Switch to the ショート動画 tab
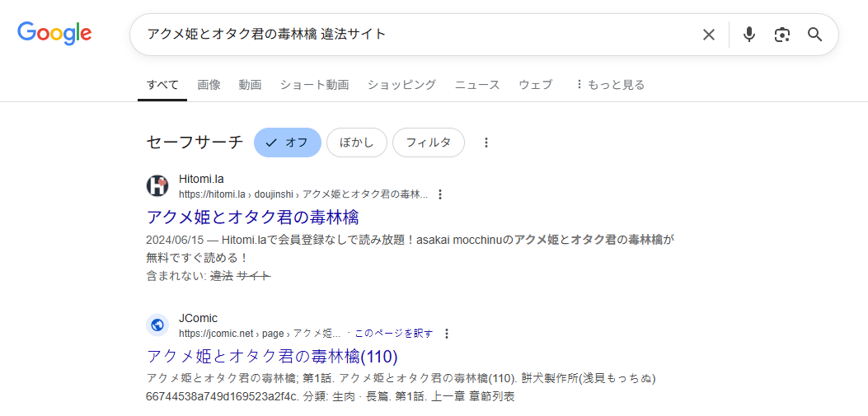The height and width of the screenshot is (416, 868). [314, 85]
